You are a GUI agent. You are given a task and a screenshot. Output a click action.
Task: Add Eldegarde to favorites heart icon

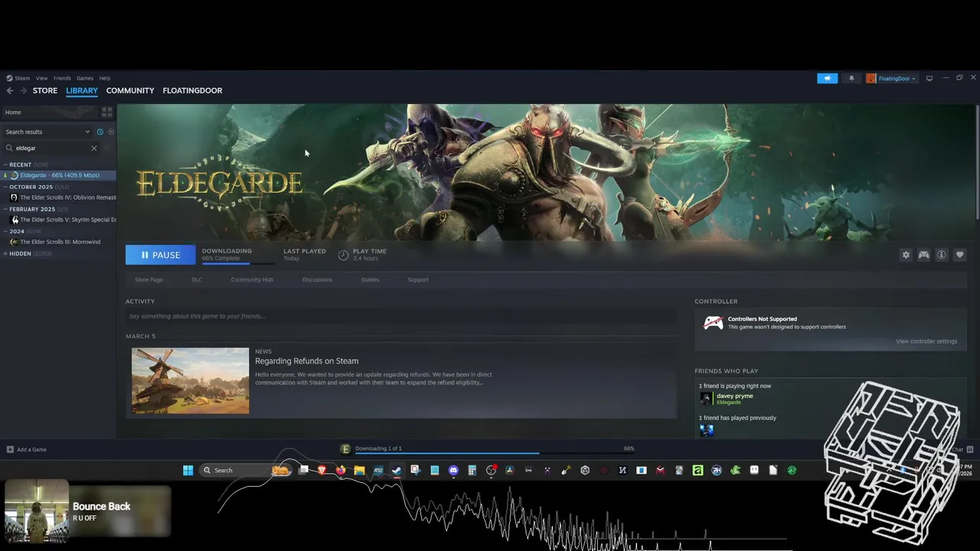pyautogui.click(x=960, y=255)
